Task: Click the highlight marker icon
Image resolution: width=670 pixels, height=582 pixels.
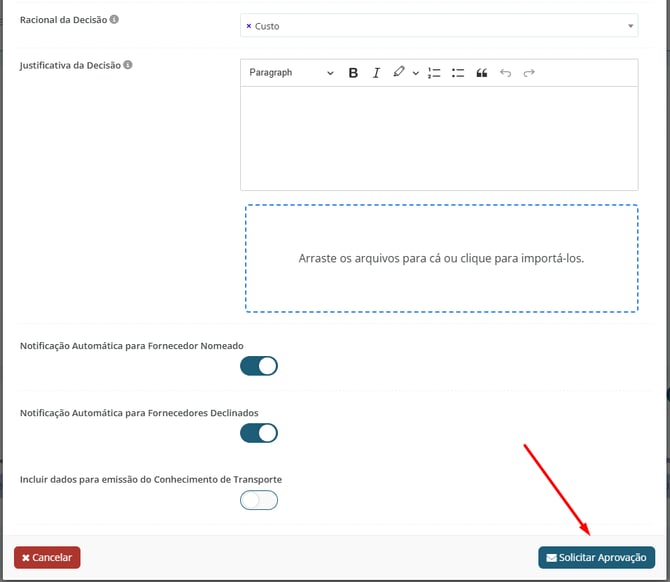Action: [399, 73]
